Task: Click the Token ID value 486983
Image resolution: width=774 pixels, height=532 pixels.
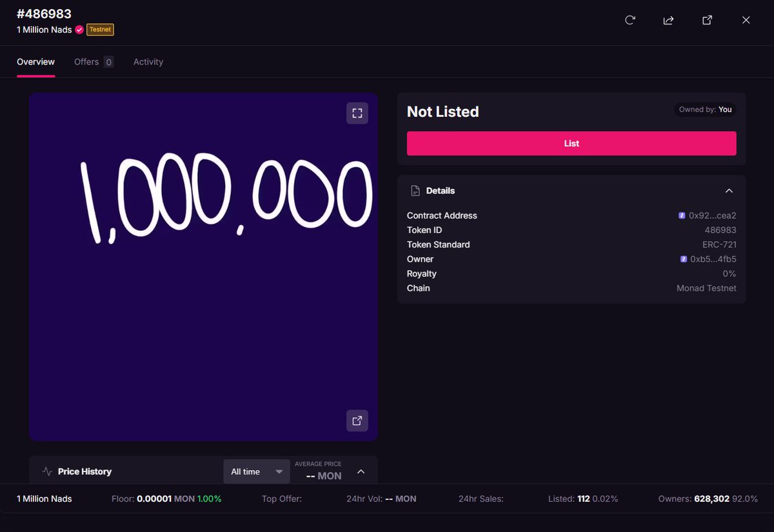Action: (x=720, y=230)
